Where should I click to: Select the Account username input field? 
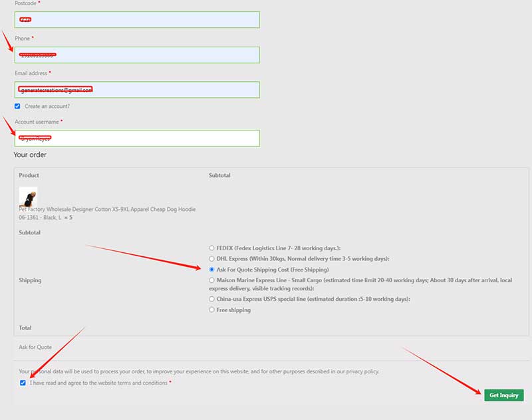[137, 138]
